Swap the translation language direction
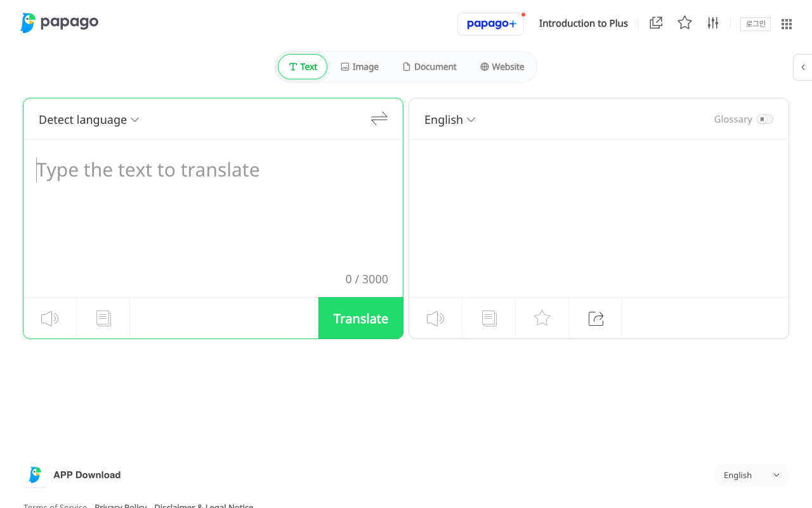 tap(379, 119)
